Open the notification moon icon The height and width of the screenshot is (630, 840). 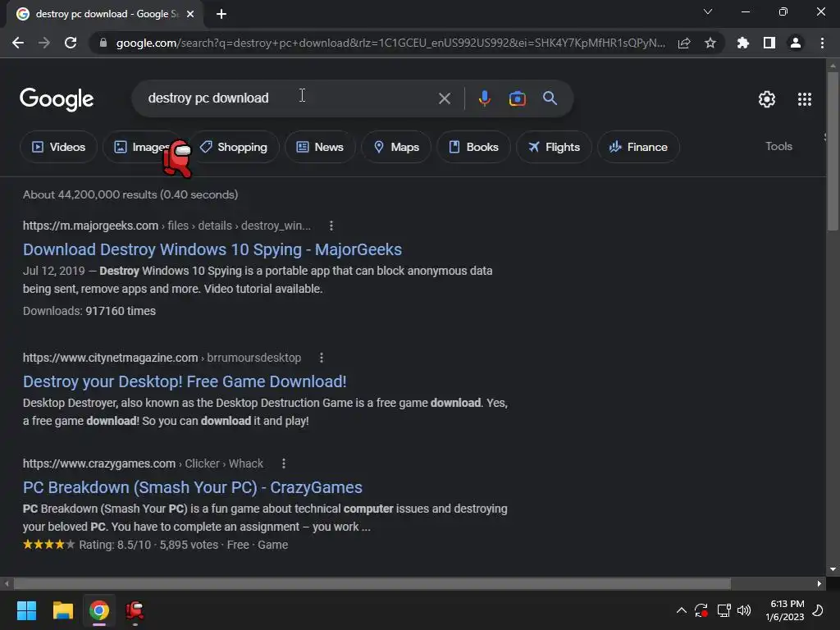pos(818,610)
